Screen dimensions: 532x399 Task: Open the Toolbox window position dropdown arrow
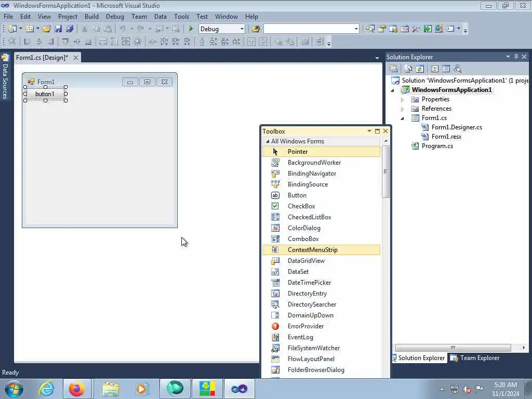369,131
